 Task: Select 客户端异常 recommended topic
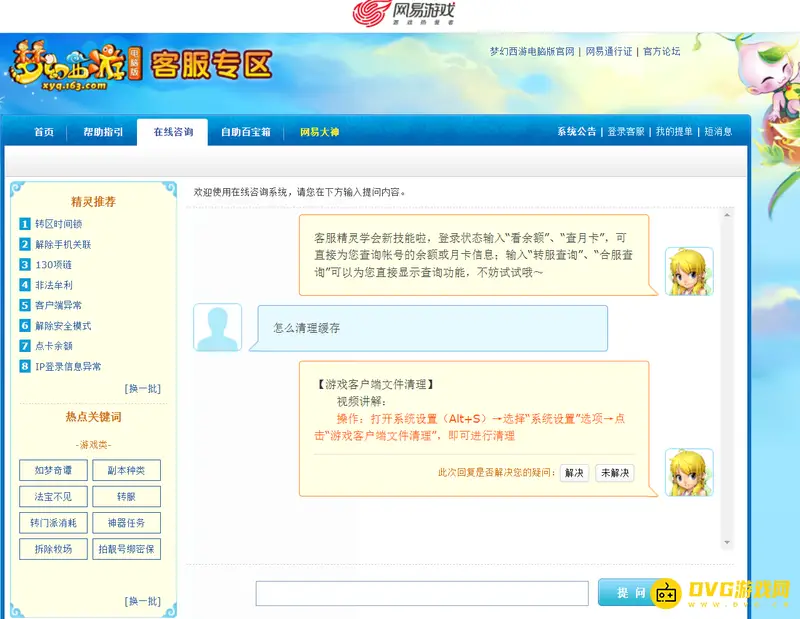pyautogui.click(x=59, y=306)
